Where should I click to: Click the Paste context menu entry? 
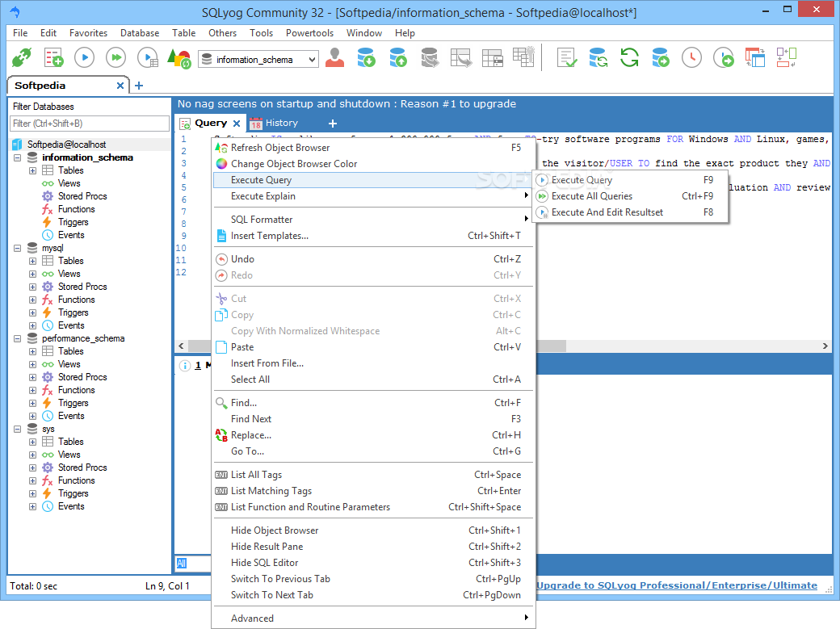pyautogui.click(x=373, y=347)
